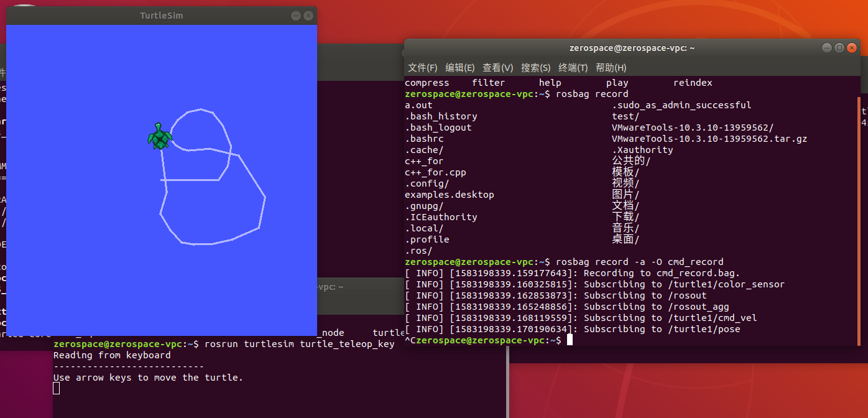Click the 'play' rosbag subcommand text

coord(617,83)
